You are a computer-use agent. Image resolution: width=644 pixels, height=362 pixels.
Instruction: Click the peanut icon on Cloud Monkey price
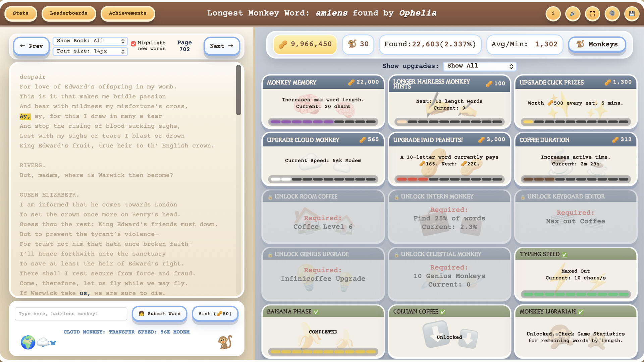tap(363, 140)
